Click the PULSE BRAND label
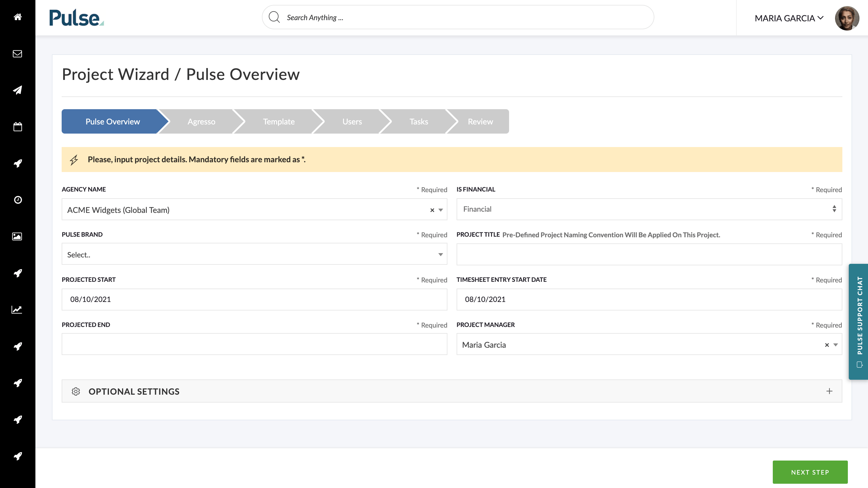Image resolution: width=868 pixels, height=488 pixels. tap(82, 235)
